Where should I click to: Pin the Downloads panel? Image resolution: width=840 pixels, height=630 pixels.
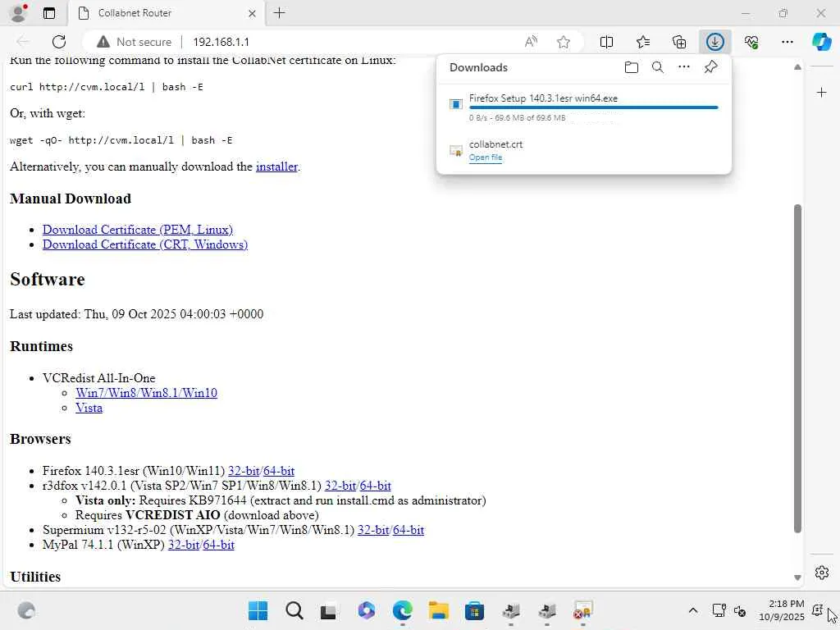click(x=711, y=67)
